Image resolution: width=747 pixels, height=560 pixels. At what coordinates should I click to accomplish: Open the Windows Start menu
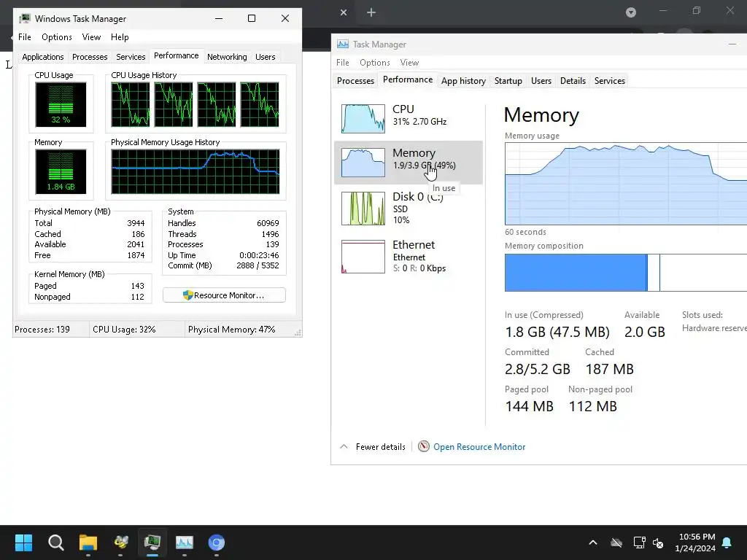click(23, 542)
